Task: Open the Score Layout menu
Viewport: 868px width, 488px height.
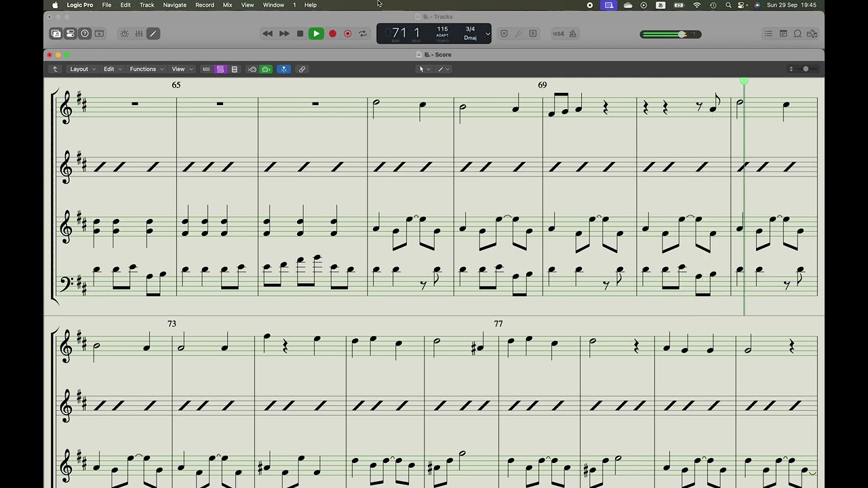Action: point(82,69)
